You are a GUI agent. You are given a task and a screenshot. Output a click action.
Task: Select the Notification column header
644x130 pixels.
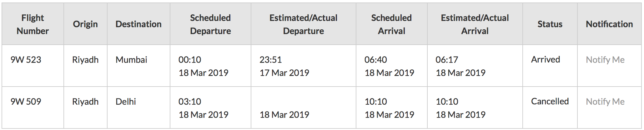[x=609, y=24]
